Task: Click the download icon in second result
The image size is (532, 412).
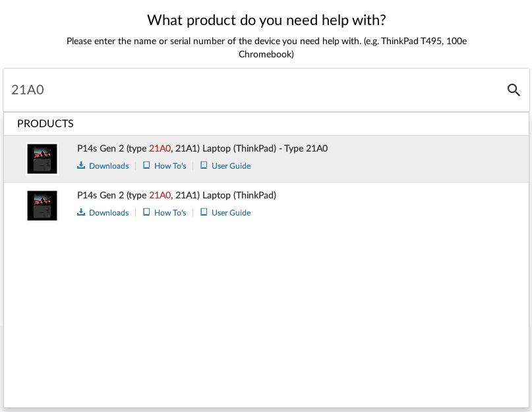Action: point(81,212)
